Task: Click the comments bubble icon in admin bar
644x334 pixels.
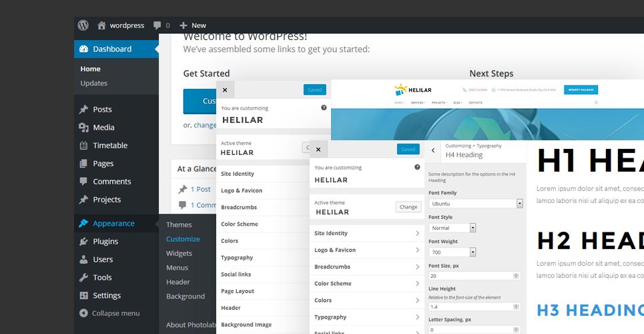Action: 157,25
